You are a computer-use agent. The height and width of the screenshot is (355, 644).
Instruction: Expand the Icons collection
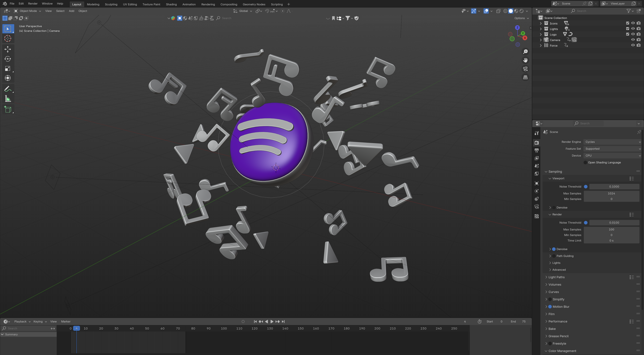point(541,23)
